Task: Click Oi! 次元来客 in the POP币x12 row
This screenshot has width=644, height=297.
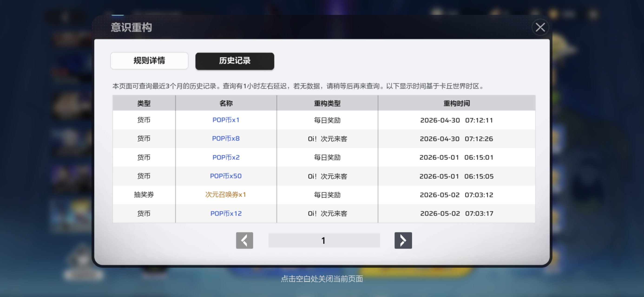Action: [327, 213]
